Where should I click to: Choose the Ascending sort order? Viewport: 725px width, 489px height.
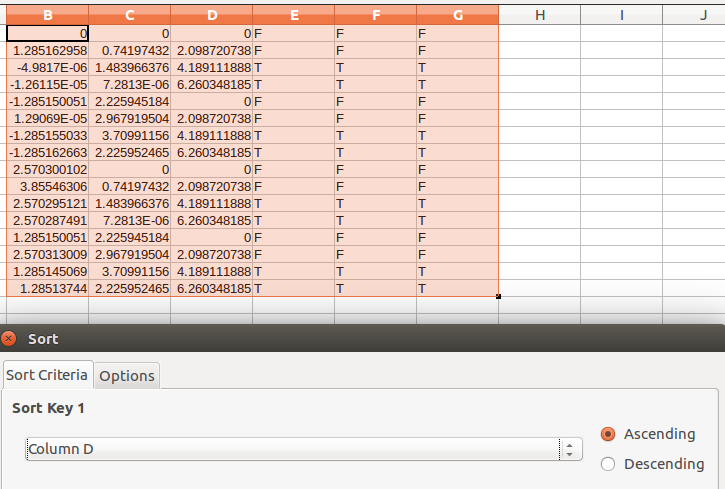click(x=608, y=434)
